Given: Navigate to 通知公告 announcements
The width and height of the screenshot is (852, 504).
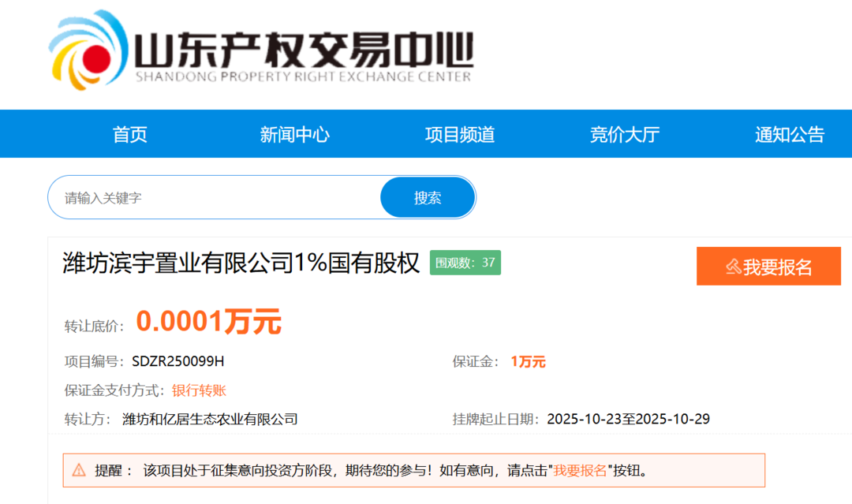Looking at the screenshot, I should (789, 134).
